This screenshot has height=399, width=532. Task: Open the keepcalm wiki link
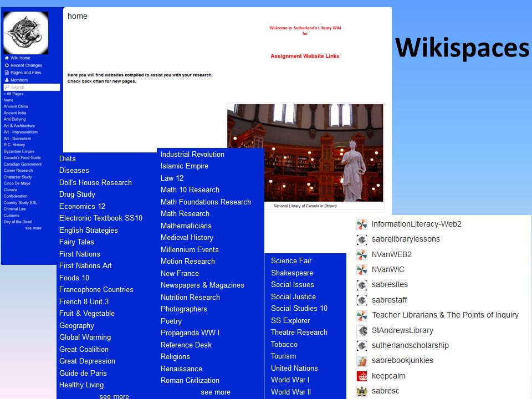[388, 376]
